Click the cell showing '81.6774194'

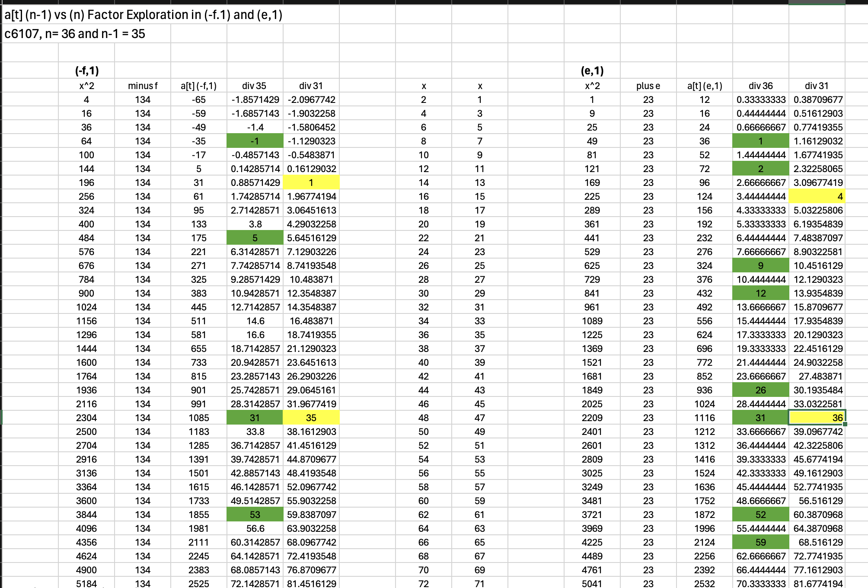(817, 583)
